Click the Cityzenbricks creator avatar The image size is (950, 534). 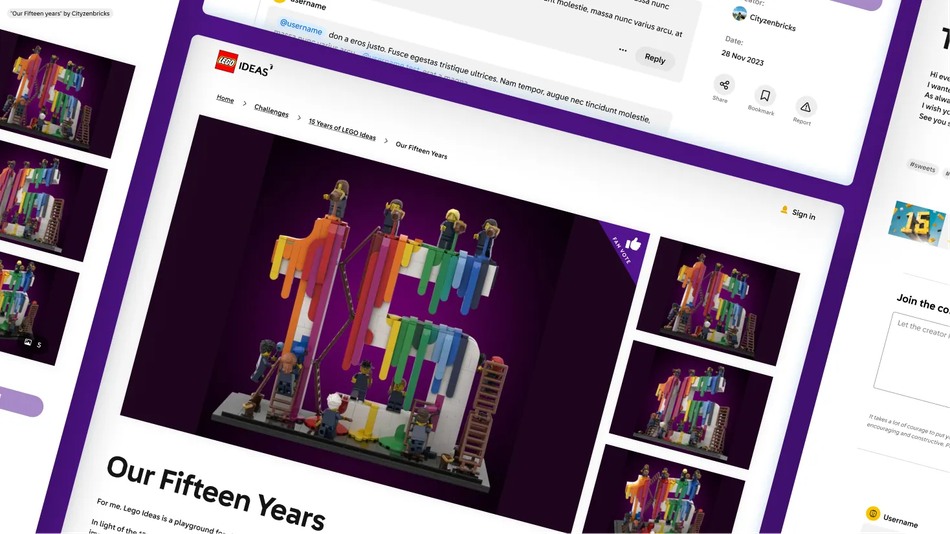point(739,14)
